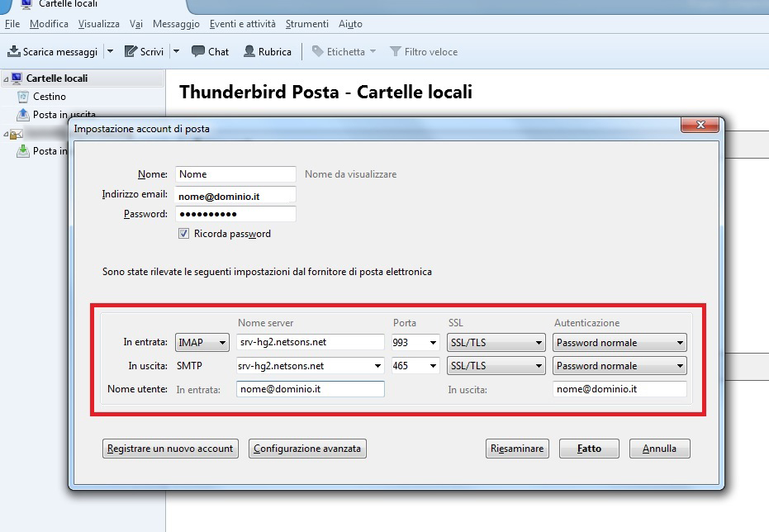Click the Fatto button
This screenshot has width=769, height=532.
[x=589, y=449]
